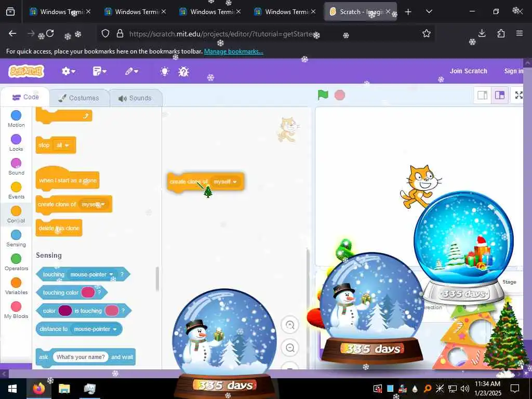Open a new browser tab
Viewport: 532px width, 399px height.
coord(408,12)
